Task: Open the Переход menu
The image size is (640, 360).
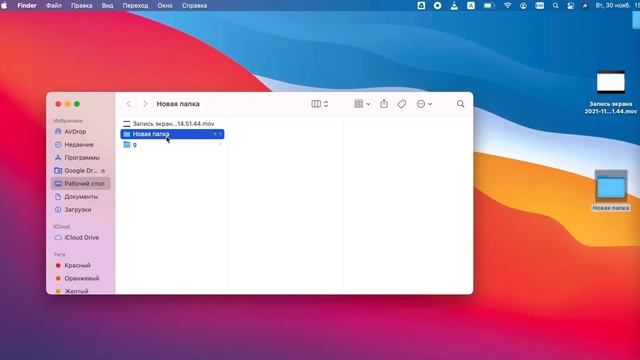Action: (136, 6)
